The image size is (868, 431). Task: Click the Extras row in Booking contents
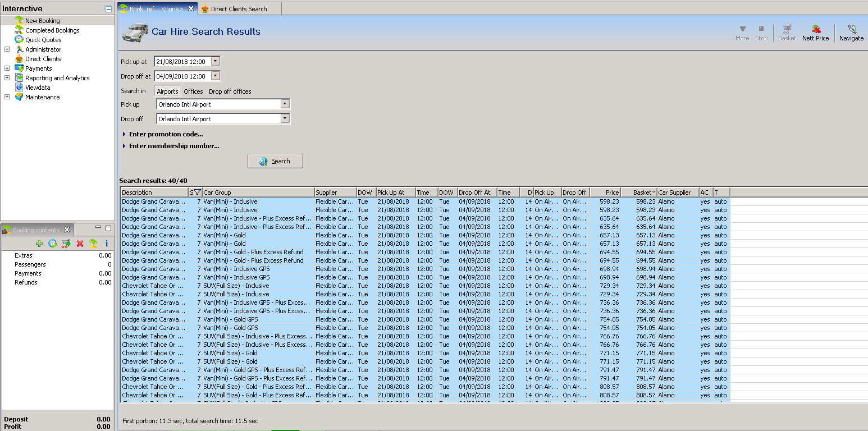point(57,255)
